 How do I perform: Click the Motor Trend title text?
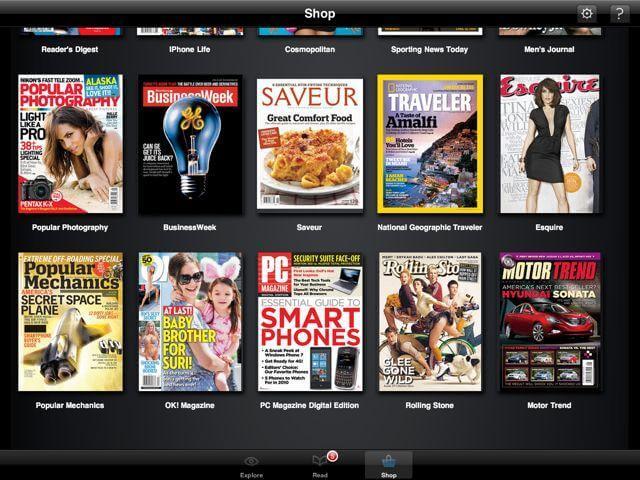point(549,405)
